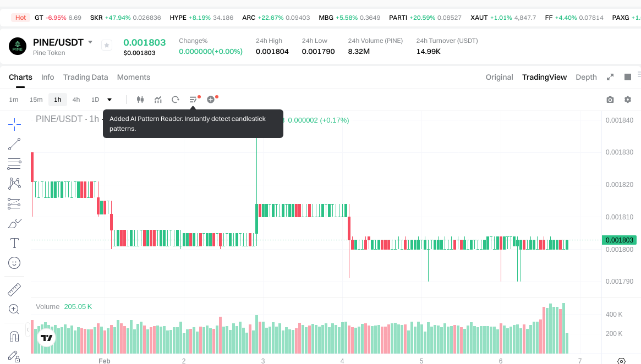Toggle the PINE/USDT favorite star

[107, 45]
